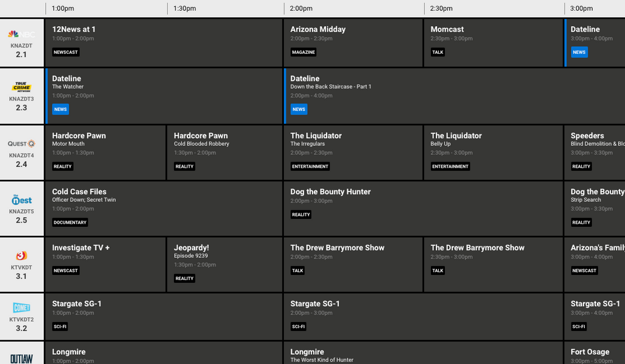Image resolution: width=625 pixels, height=364 pixels.
Task: Select Dateline Down the Back Staircase
Action: [x=454, y=96]
